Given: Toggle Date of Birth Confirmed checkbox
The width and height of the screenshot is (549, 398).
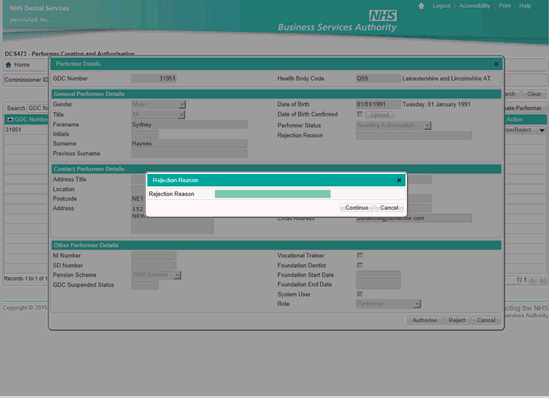Looking at the screenshot, I should click(x=360, y=114).
